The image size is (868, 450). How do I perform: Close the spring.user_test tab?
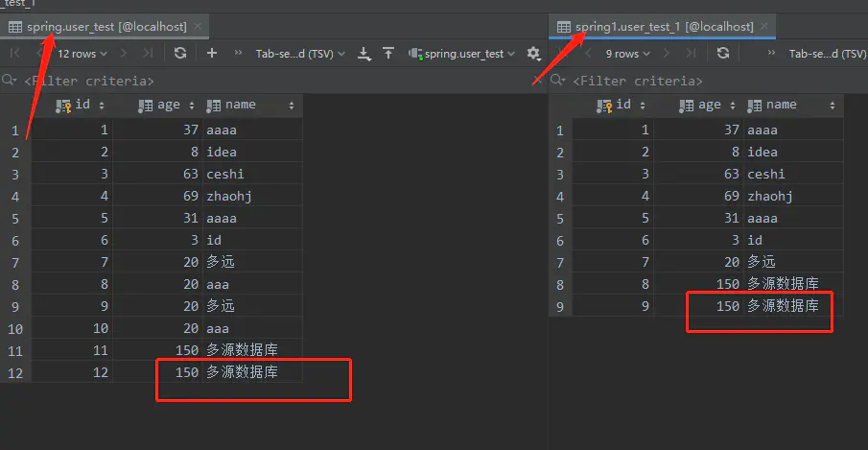(x=198, y=26)
